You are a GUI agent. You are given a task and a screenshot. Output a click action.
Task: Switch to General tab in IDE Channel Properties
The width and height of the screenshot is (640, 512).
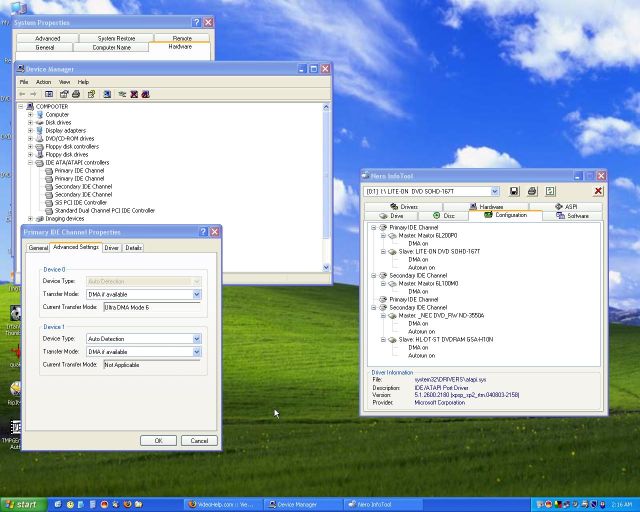tap(38, 248)
